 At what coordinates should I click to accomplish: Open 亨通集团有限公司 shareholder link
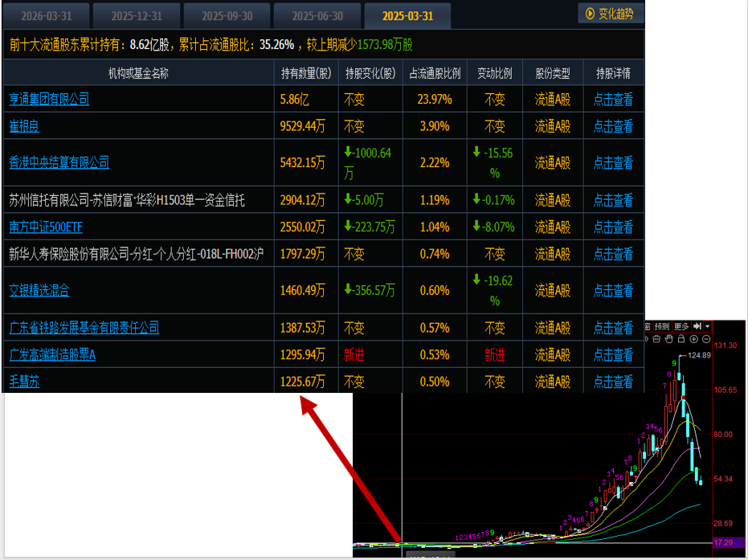pyautogui.click(x=49, y=99)
